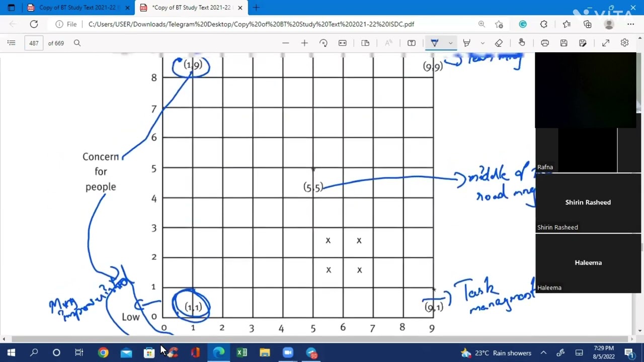Click the page number field showing 487
644x362 pixels.
34,43
